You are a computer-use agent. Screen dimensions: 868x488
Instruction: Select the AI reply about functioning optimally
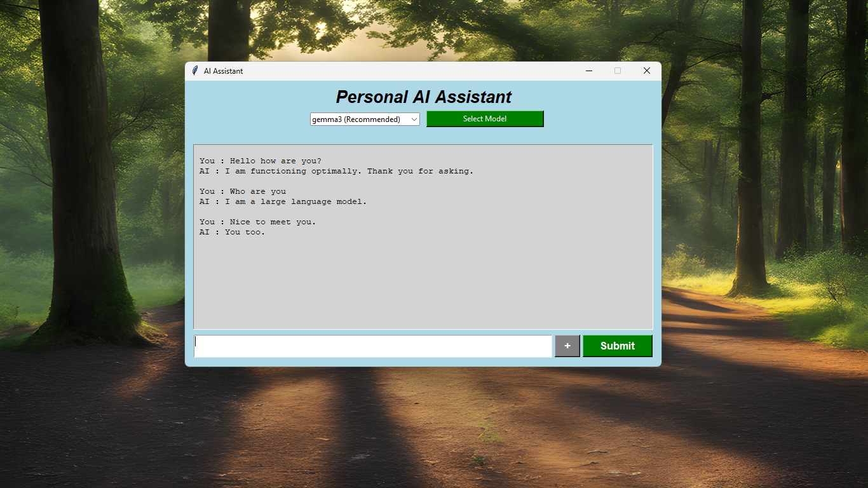[336, 170]
